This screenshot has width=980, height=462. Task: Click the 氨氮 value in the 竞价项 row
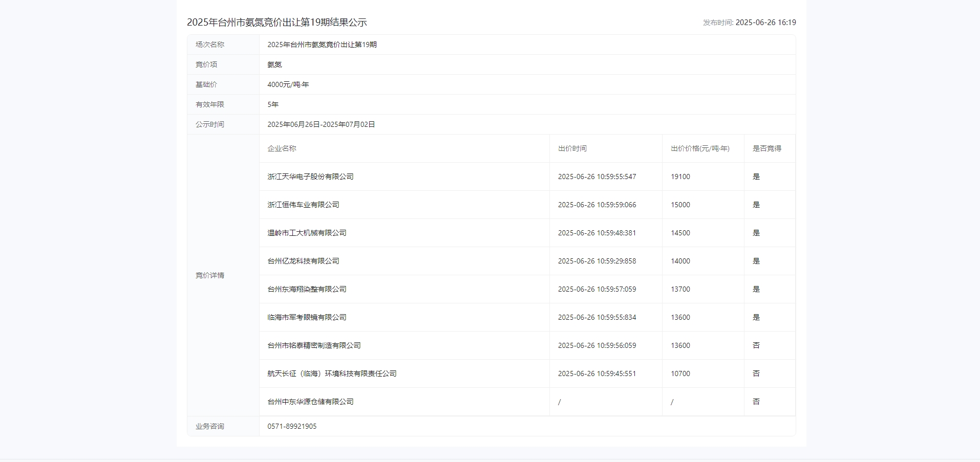[x=274, y=64]
